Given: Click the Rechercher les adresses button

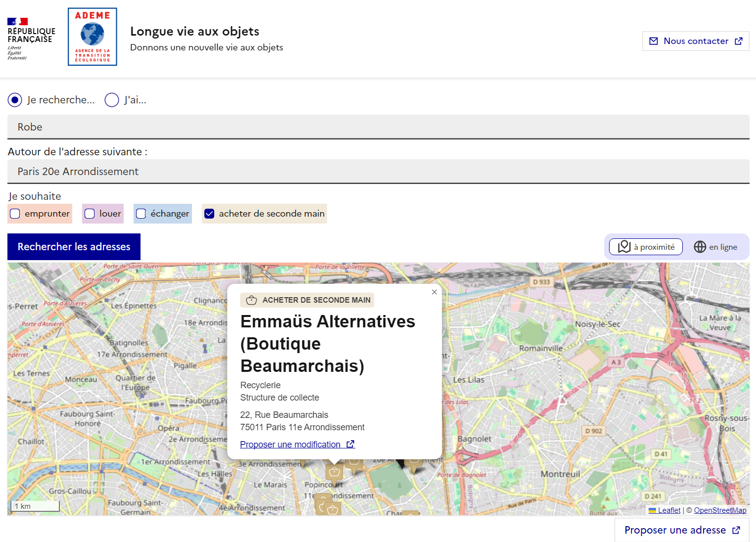Looking at the screenshot, I should [74, 247].
